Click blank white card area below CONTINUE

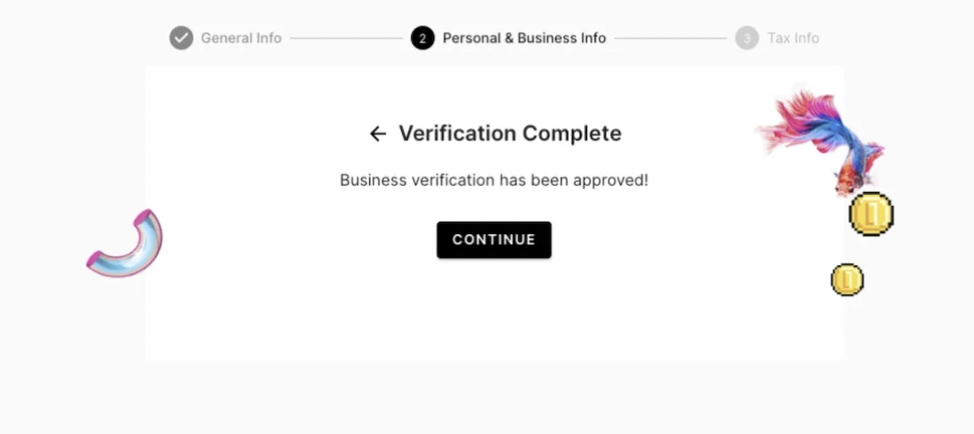494,315
